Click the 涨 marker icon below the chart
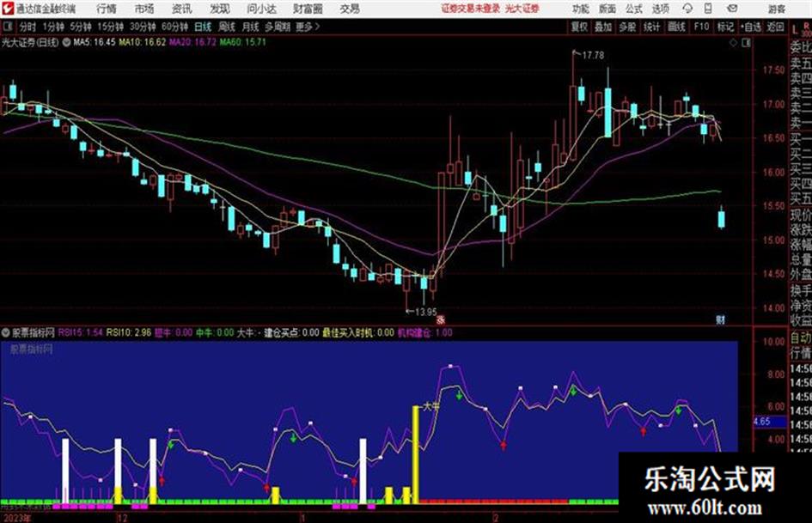This screenshot has height=523, width=812. click(x=441, y=319)
